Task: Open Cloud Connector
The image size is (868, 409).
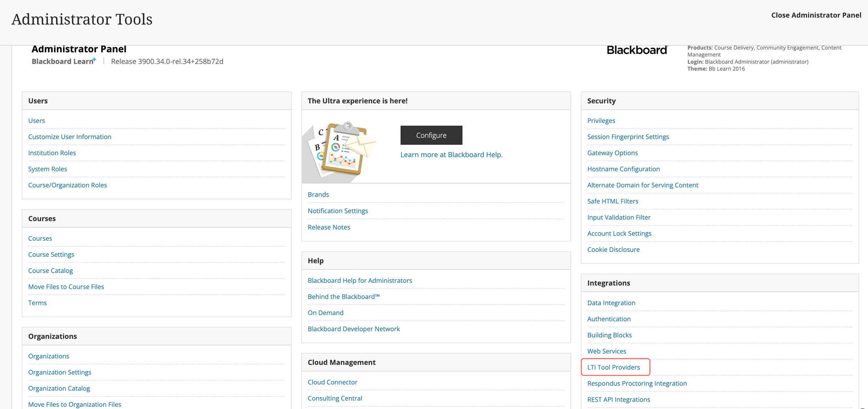Action: [x=333, y=382]
